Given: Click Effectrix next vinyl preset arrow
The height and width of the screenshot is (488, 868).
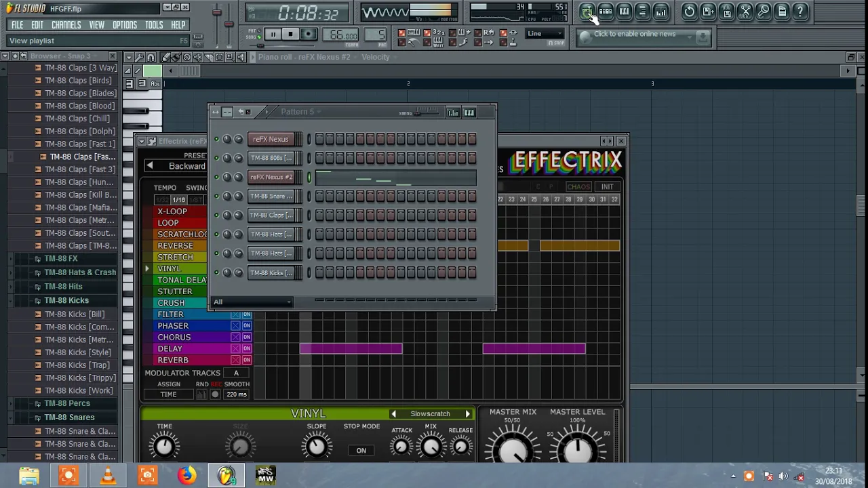Looking at the screenshot, I should point(467,414).
